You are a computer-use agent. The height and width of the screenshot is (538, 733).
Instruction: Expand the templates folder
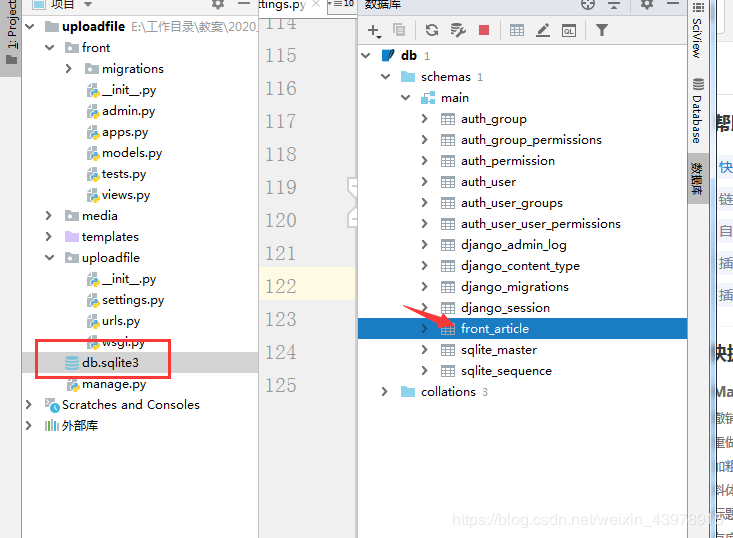(49, 237)
